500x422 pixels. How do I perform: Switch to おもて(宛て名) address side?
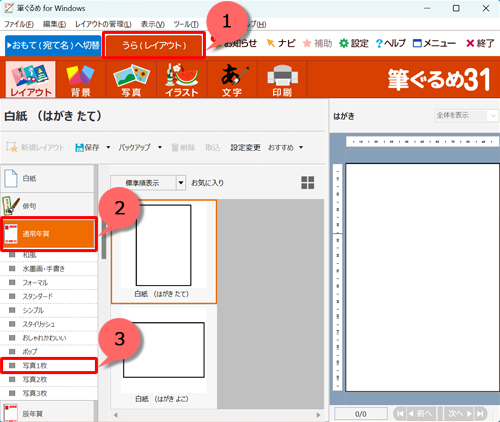53,45
